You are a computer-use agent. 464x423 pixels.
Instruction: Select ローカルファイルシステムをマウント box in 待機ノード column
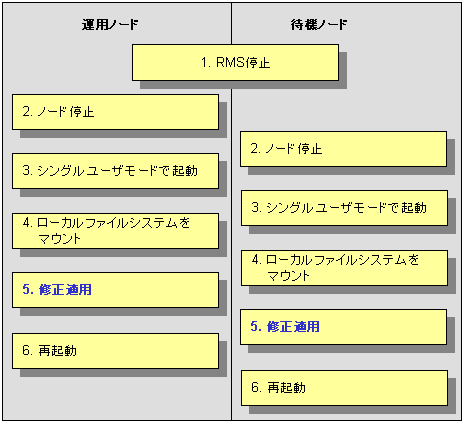point(344,268)
